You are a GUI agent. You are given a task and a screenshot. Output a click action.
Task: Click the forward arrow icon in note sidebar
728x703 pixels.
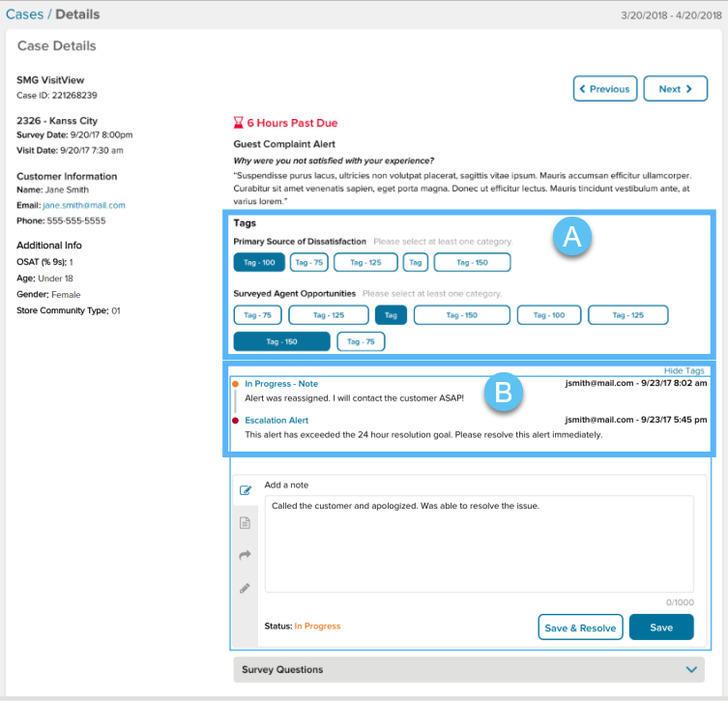[x=246, y=555]
